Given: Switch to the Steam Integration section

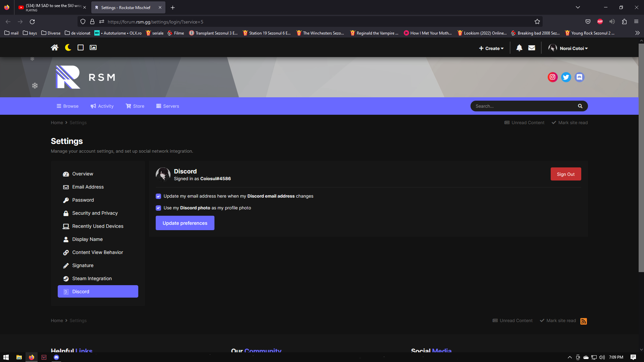Looking at the screenshot, I should 92,278.
